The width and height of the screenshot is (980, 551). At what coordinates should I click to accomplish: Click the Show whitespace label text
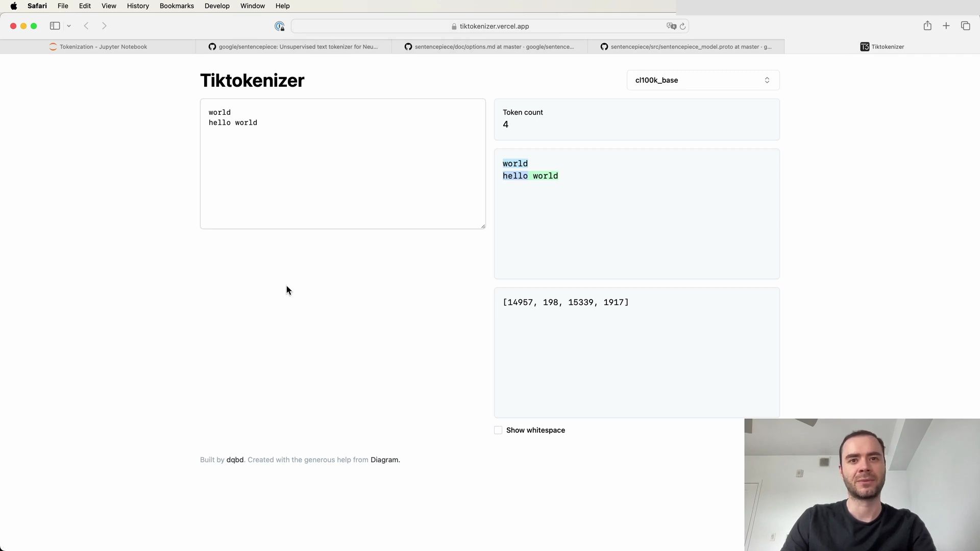tap(535, 430)
